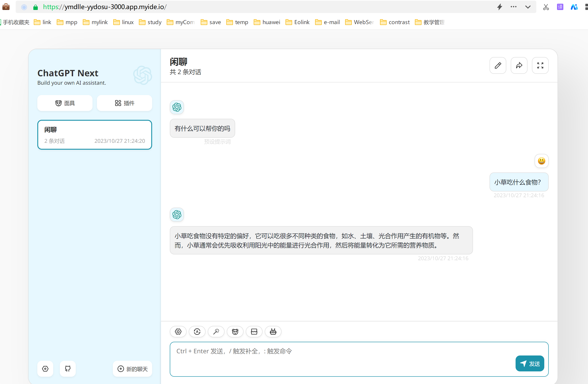
Task: Select the 闲聊 conversation in the sidebar
Action: tap(95, 135)
